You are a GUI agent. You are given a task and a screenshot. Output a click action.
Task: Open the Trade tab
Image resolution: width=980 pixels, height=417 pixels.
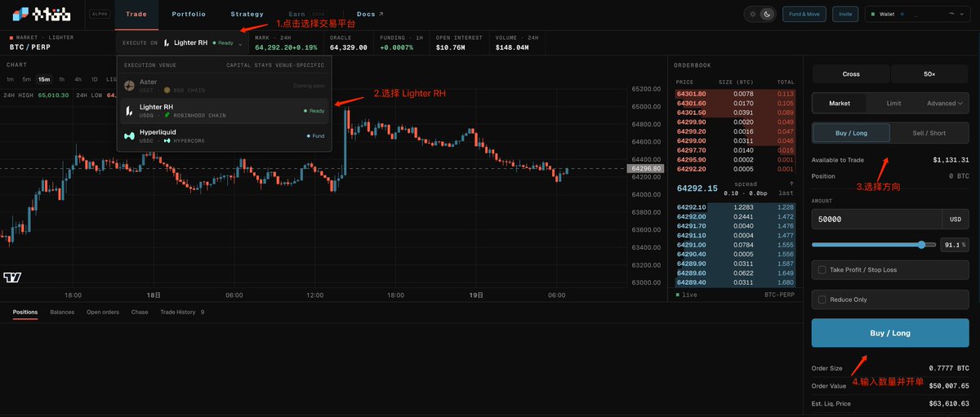click(136, 14)
